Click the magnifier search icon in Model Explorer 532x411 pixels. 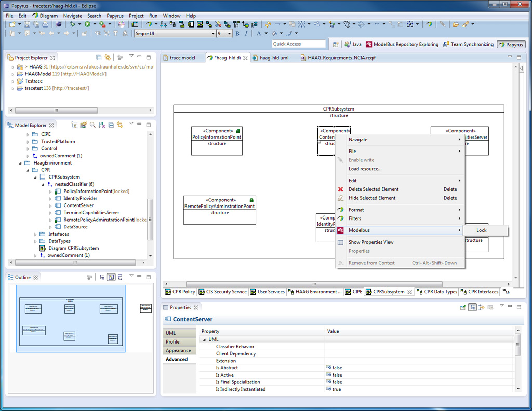[92, 125]
